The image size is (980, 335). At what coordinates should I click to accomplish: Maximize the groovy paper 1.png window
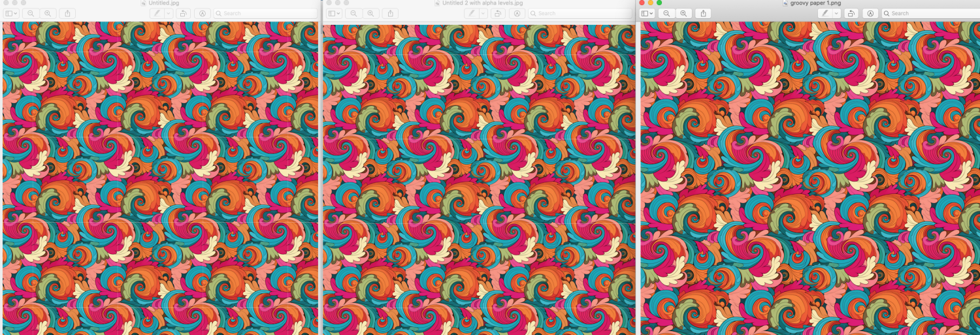(659, 3)
